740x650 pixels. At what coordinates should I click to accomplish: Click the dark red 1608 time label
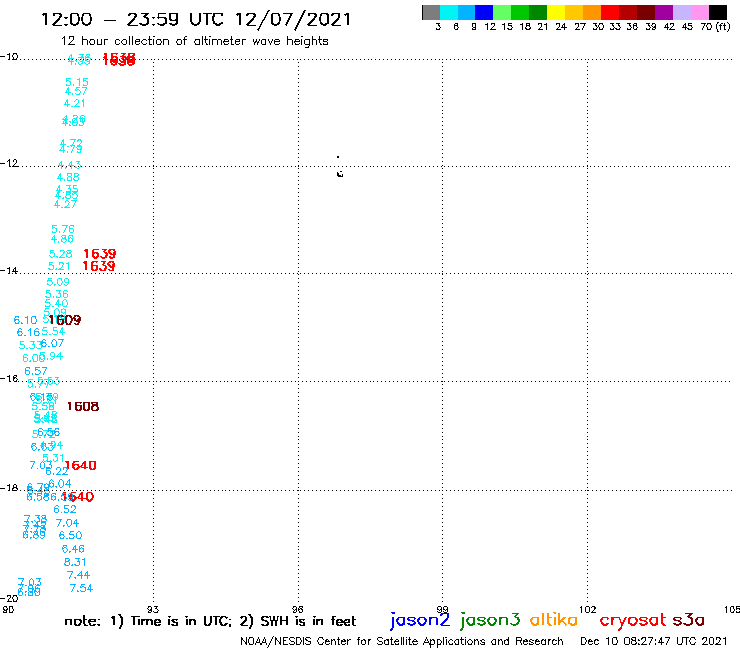83,406
